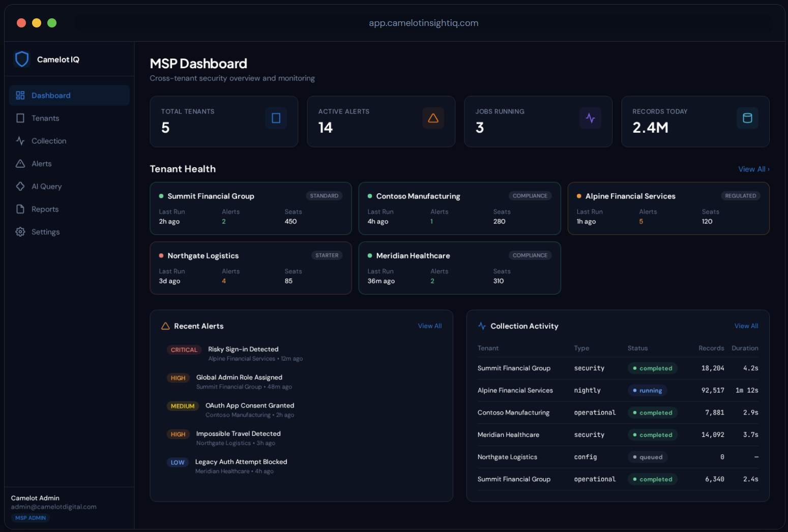Click the REGULATED plan badge
Image resolution: width=788 pixels, height=532 pixels.
point(740,196)
